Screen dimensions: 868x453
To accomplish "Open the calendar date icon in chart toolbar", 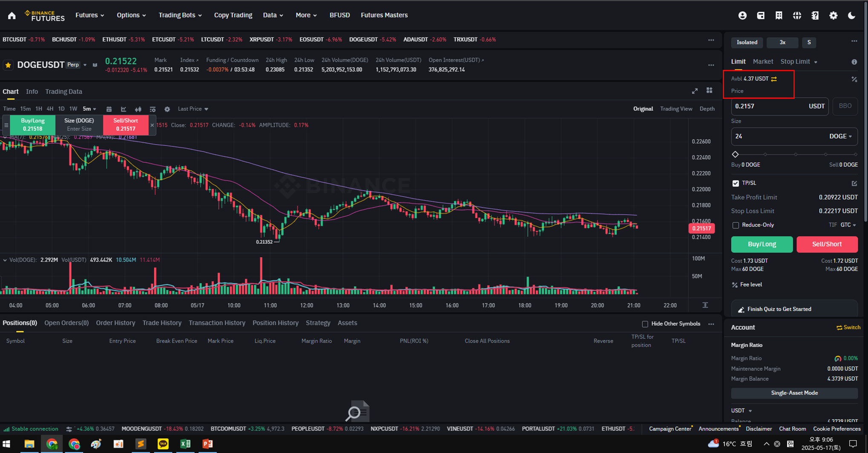I will coord(109,109).
